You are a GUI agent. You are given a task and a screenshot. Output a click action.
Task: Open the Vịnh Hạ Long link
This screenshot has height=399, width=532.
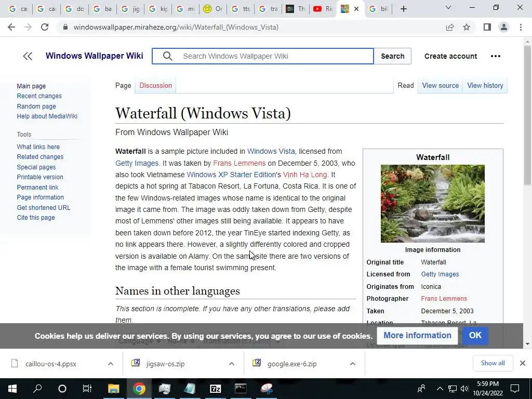(305, 175)
